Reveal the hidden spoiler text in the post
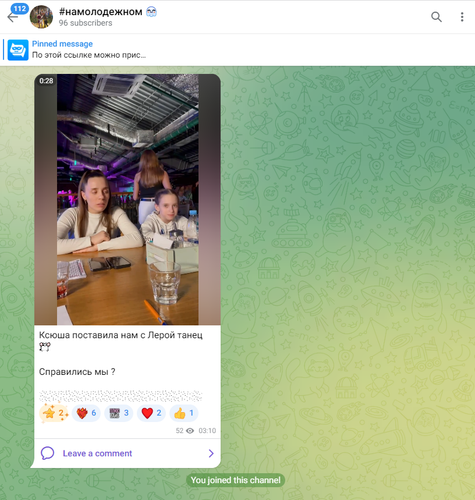This screenshot has height=500, width=475. (121, 396)
